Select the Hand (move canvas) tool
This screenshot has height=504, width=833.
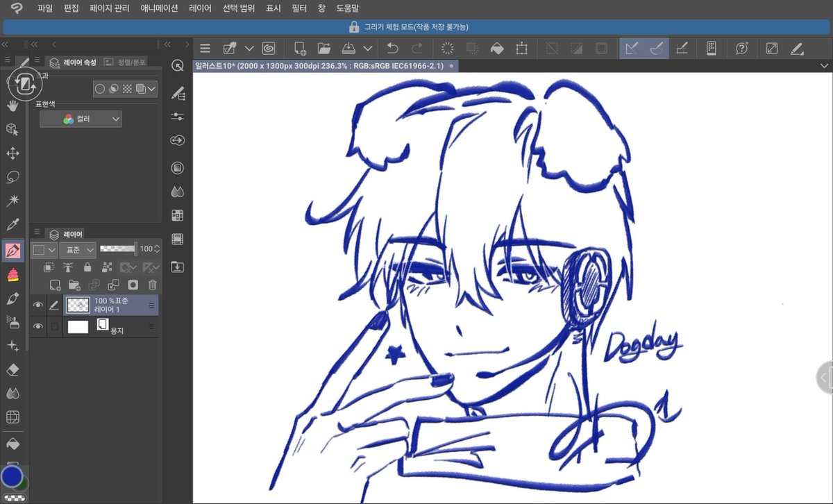12,106
